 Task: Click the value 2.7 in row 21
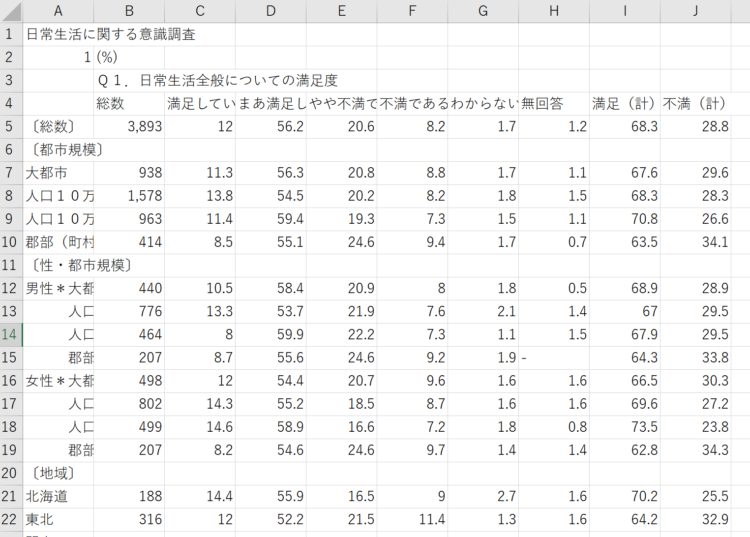[507, 496]
